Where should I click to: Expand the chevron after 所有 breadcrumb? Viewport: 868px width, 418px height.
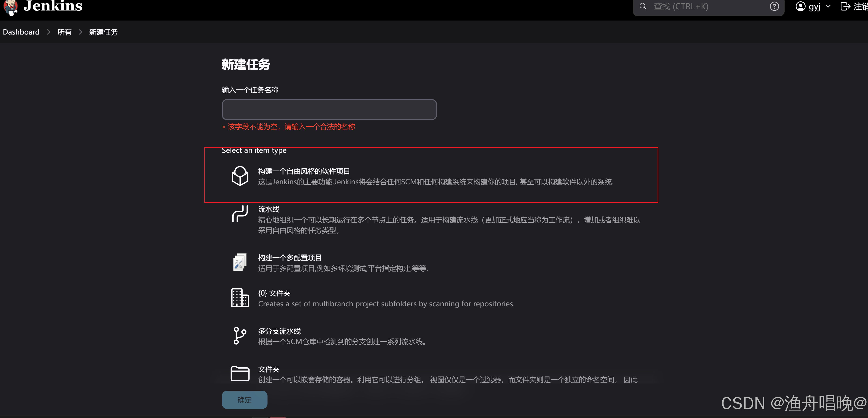(x=80, y=32)
